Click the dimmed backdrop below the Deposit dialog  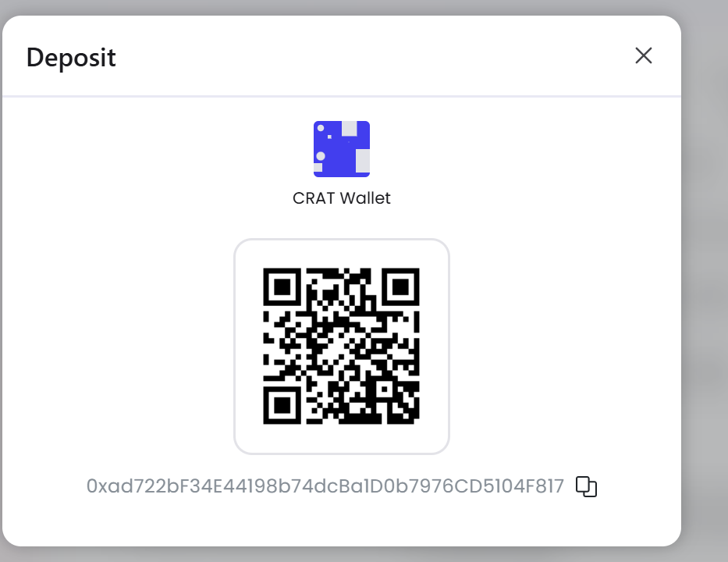pyautogui.click(x=342, y=554)
